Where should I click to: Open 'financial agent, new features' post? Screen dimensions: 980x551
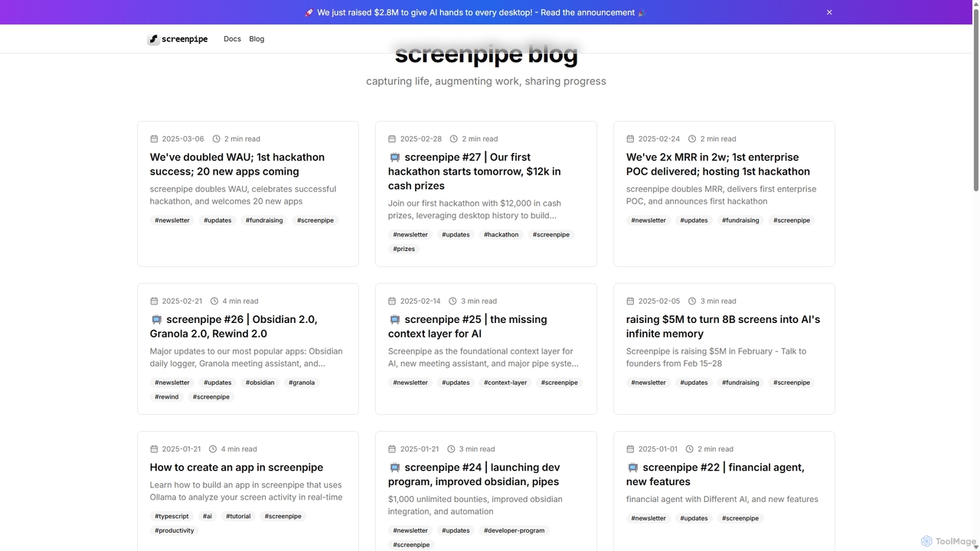click(x=715, y=474)
